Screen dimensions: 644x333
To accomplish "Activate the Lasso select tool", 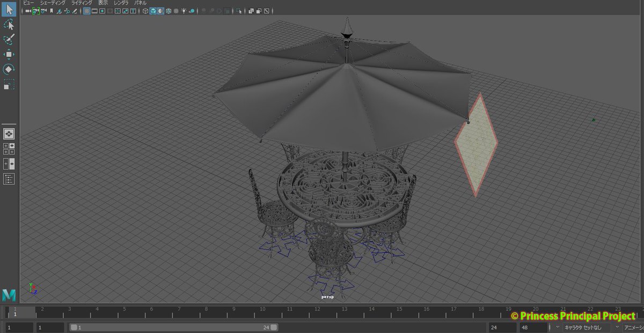I will click(x=9, y=25).
